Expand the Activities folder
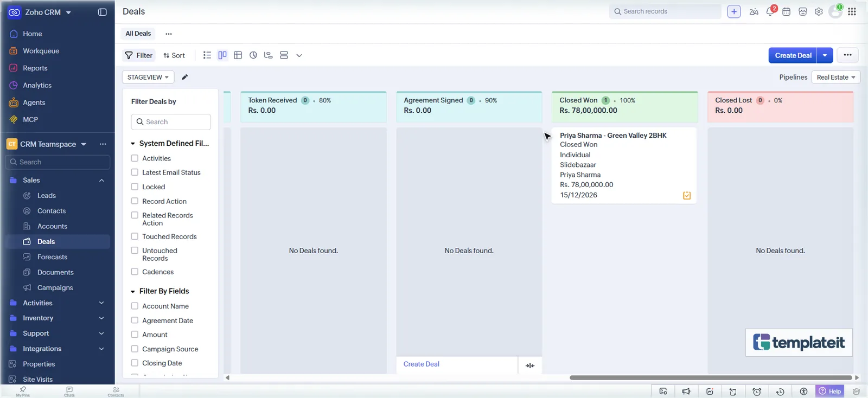The width and height of the screenshot is (868, 398). click(101, 303)
